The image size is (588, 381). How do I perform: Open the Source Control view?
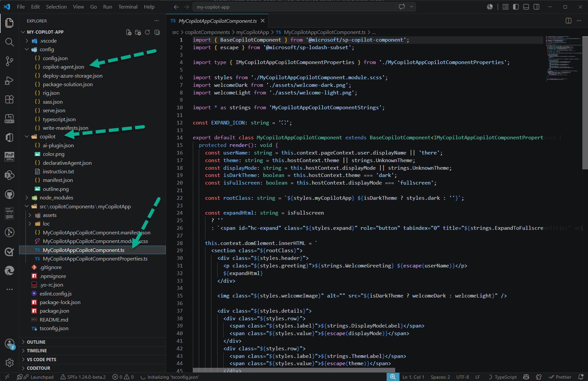coord(9,61)
